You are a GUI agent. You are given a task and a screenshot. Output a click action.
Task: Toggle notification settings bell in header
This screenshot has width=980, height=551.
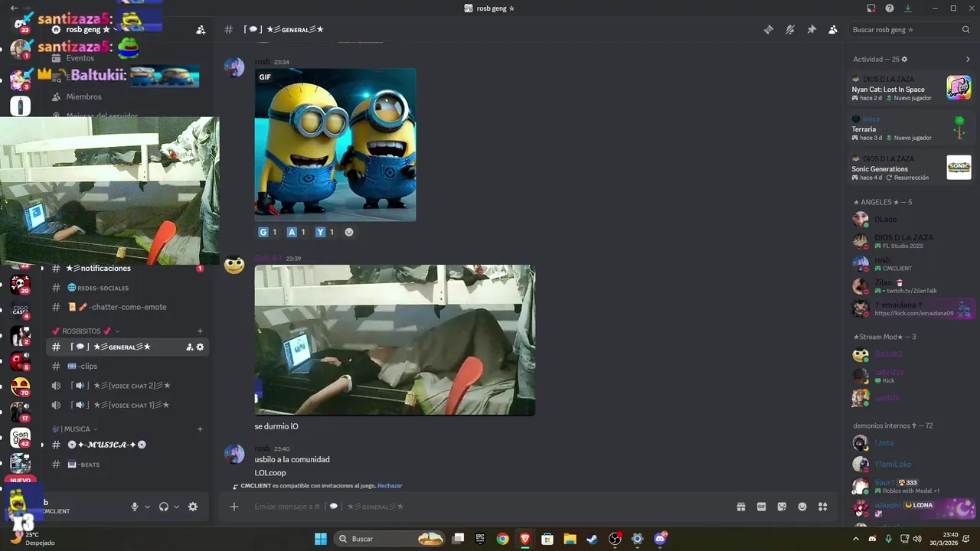pos(790,30)
